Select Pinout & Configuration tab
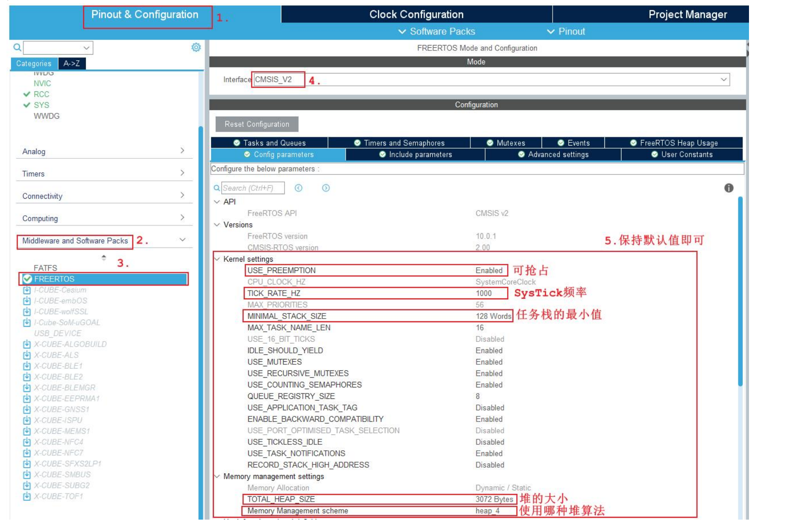Screen dimensions: 788x532 pyautogui.click(x=145, y=14)
